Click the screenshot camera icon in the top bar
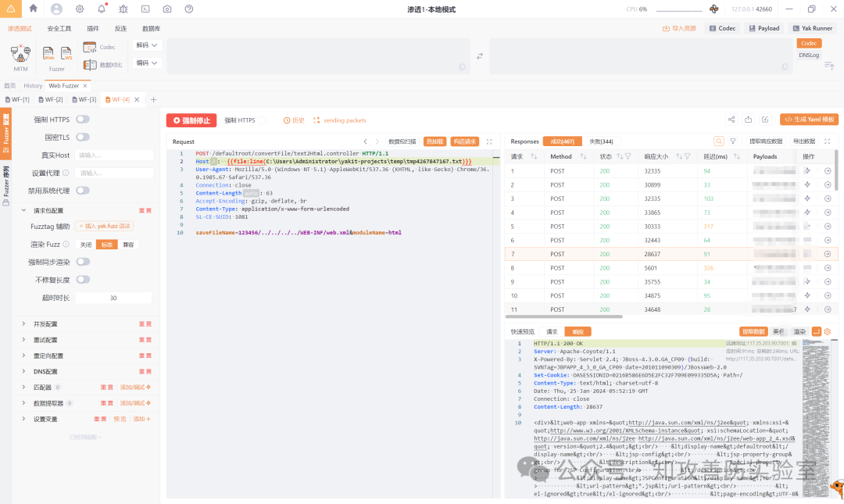 click(166, 9)
